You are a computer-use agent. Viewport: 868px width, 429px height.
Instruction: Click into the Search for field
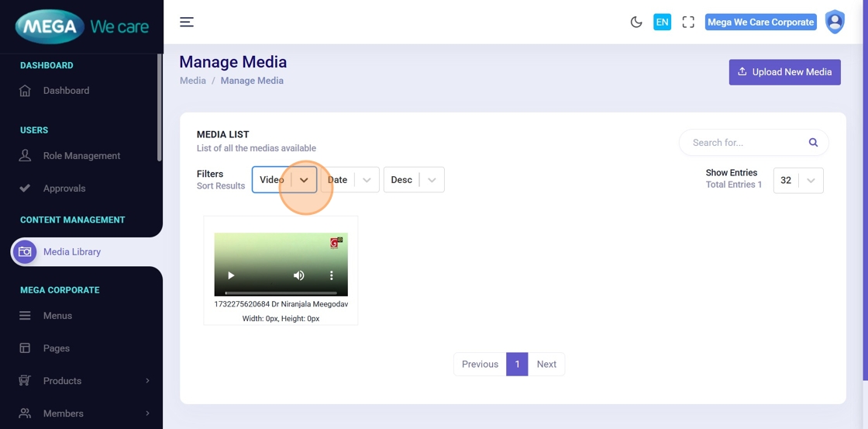[x=744, y=143]
